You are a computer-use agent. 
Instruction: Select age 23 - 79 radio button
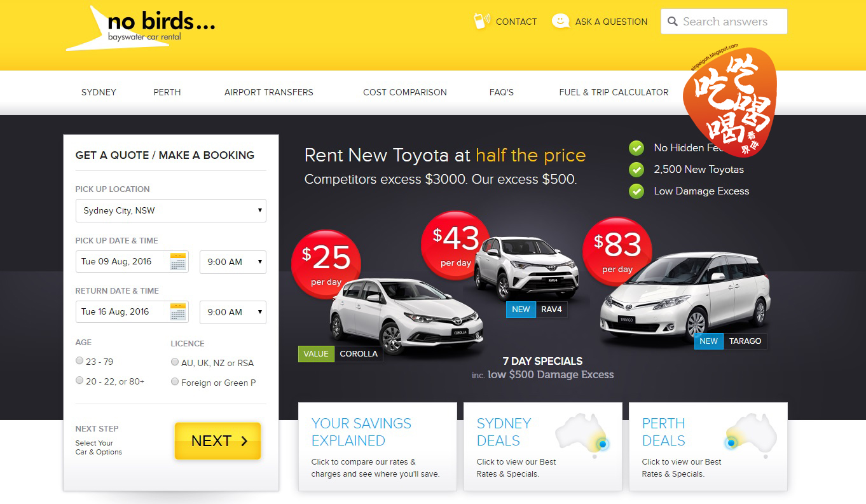(x=79, y=360)
